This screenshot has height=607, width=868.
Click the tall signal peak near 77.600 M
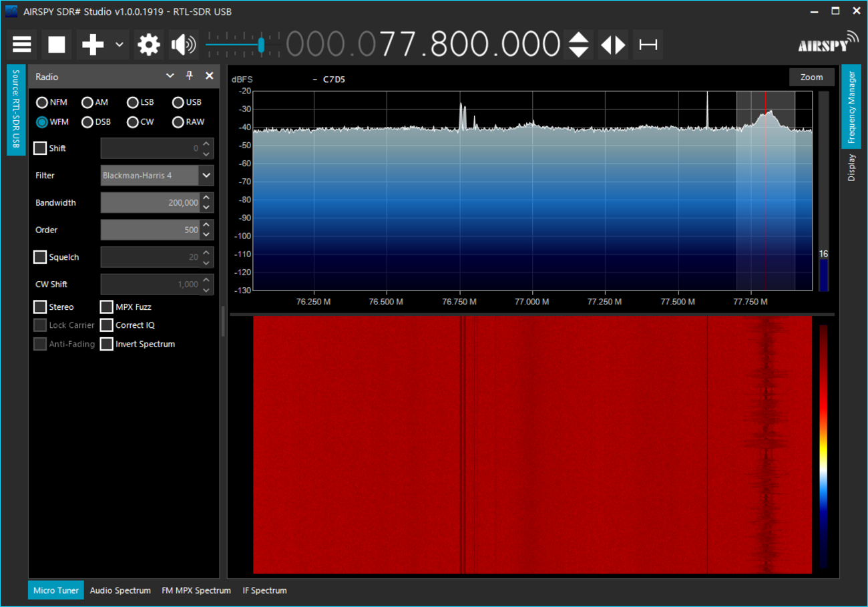click(x=707, y=110)
